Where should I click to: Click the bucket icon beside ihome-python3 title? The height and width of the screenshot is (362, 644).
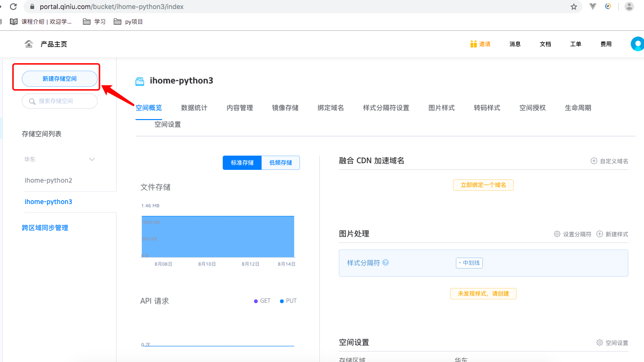point(140,81)
